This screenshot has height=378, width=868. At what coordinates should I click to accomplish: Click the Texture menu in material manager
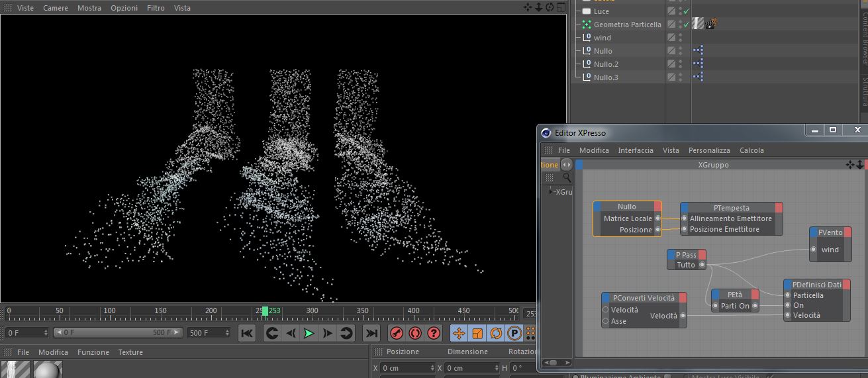coord(130,352)
